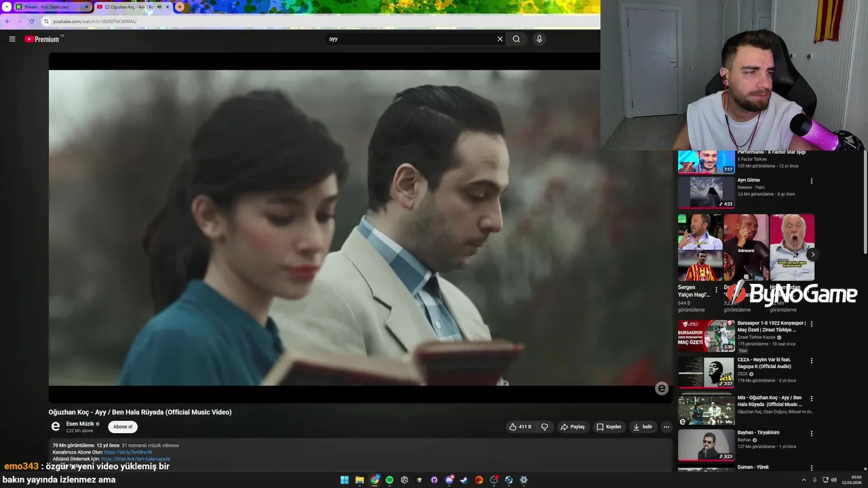Go to the YouTube Premium home logo

pyautogui.click(x=43, y=39)
